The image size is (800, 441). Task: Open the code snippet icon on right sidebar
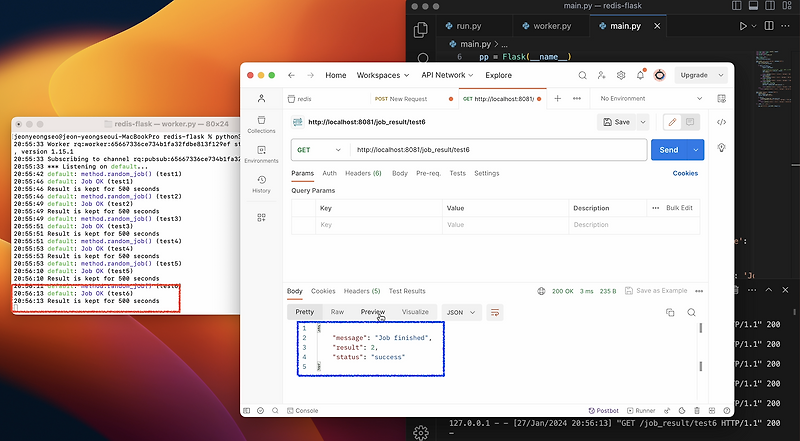coord(721,122)
